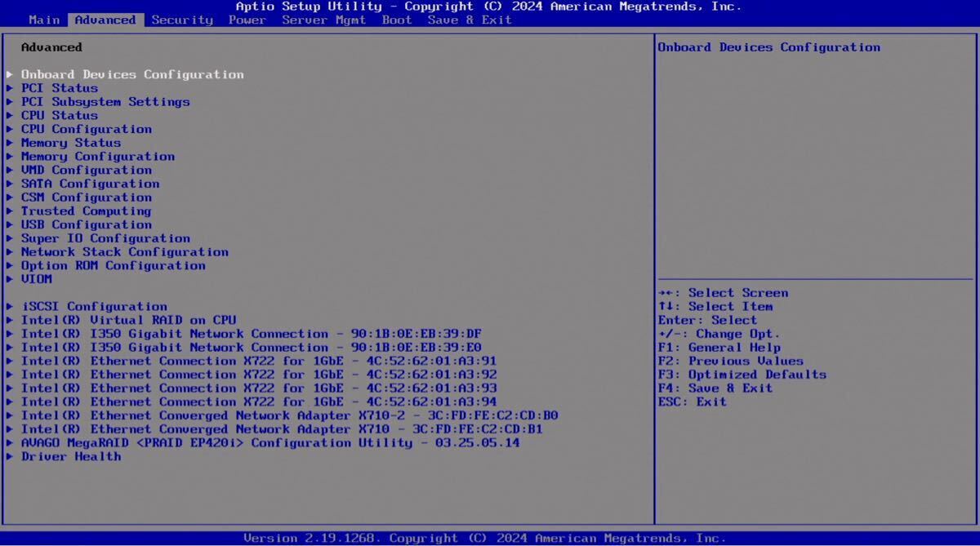Click the Version 2.19.1268 footer text

tap(485, 538)
